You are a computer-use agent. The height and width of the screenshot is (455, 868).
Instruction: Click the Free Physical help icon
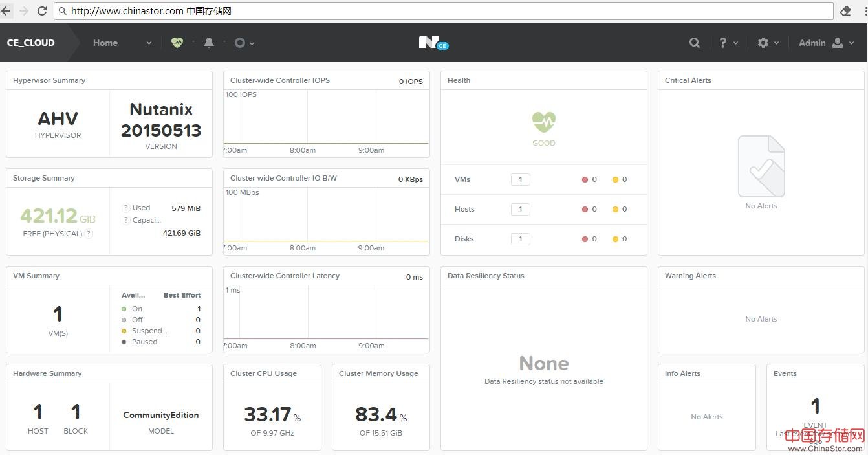coord(89,234)
